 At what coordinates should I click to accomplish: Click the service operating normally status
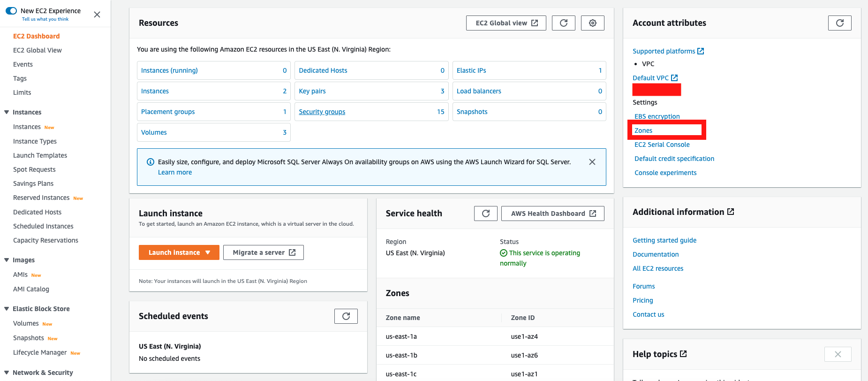[540, 258]
